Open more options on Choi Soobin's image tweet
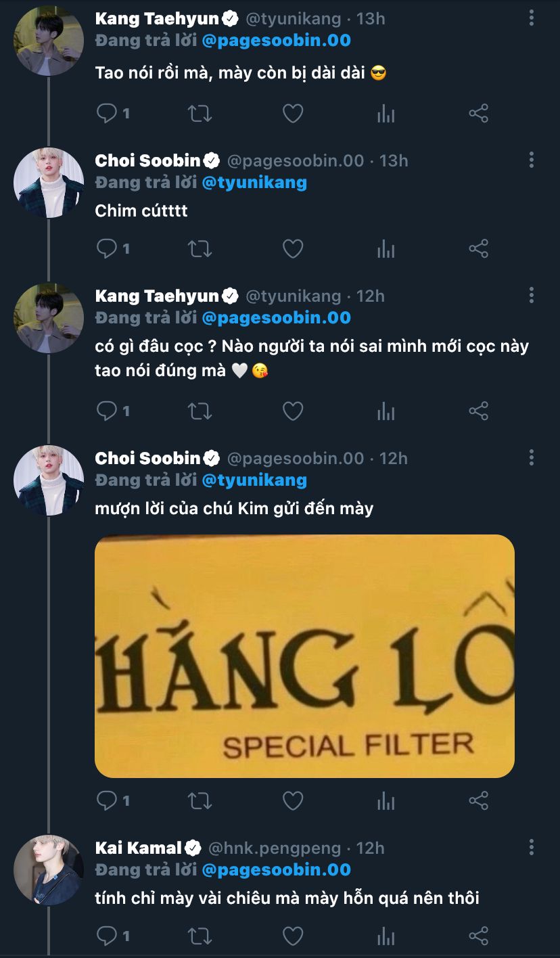 click(532, 458)
